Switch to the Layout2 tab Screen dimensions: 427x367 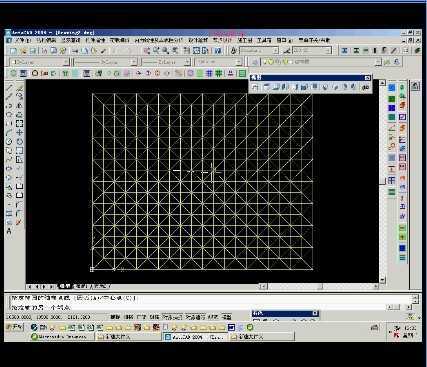pos(101,286)
